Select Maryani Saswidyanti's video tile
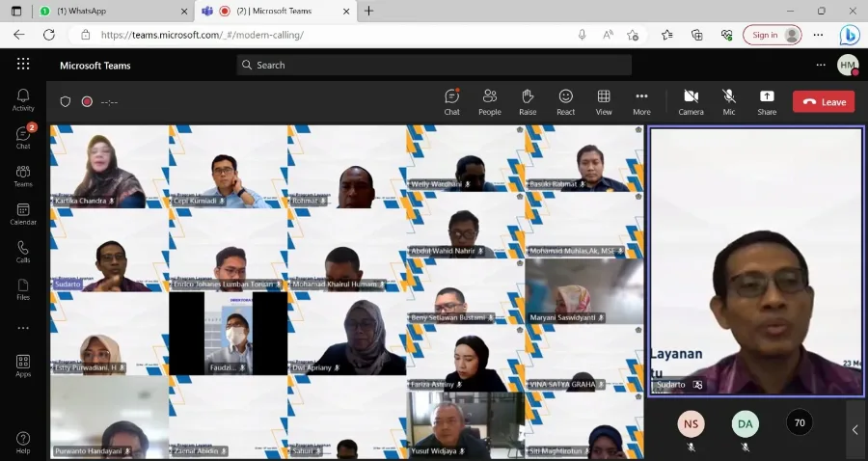The height and width of the screenshot is (461, 868). 584,291
